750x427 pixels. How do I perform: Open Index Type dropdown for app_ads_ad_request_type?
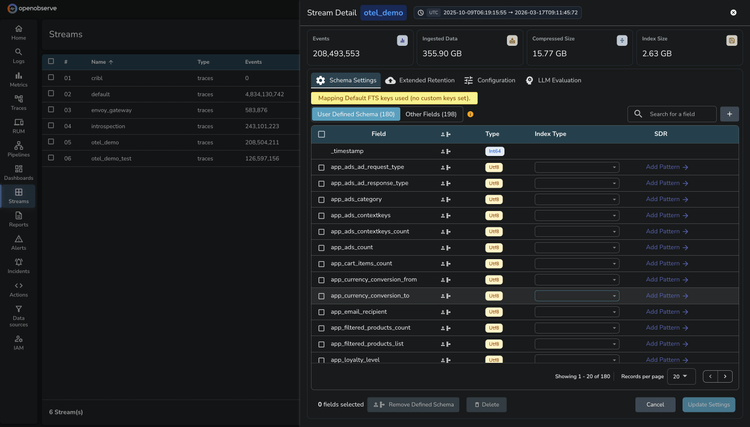click(x=577, y=167)
